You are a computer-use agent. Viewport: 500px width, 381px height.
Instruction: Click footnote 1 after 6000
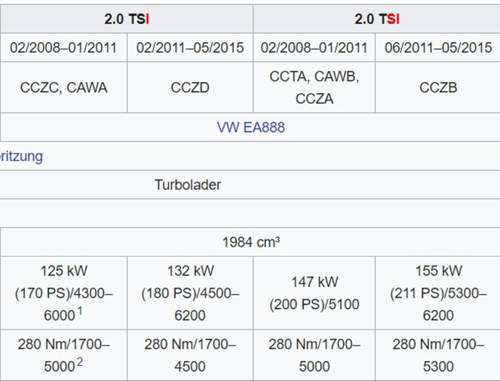point(80,311)
